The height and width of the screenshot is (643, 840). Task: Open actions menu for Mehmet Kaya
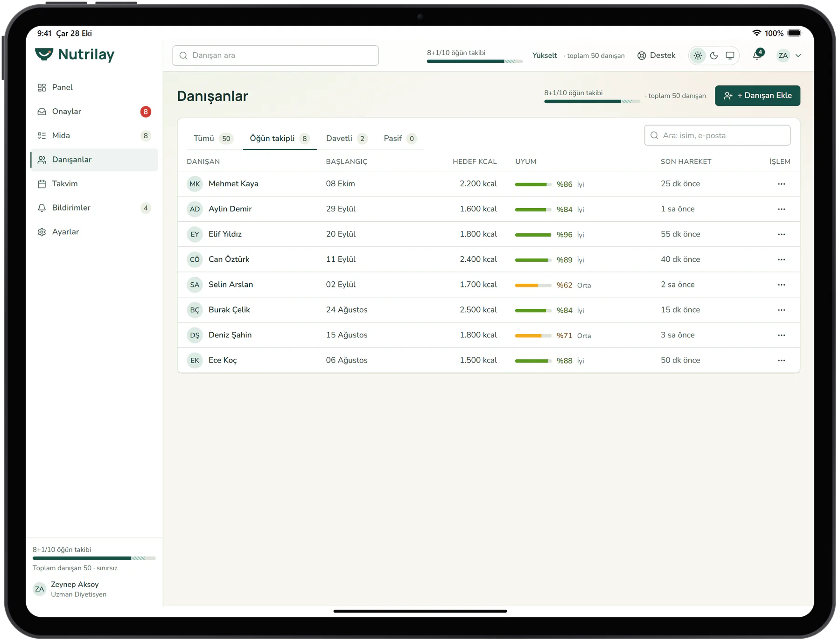click(781, 184)
